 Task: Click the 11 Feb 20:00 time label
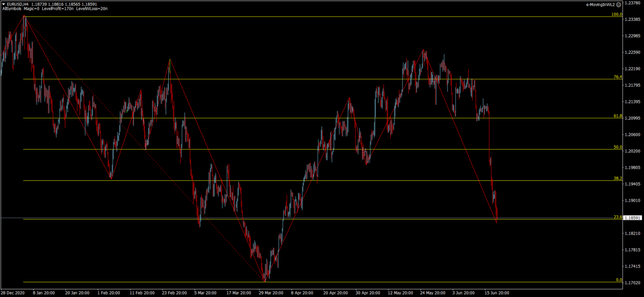coord(142,293)
